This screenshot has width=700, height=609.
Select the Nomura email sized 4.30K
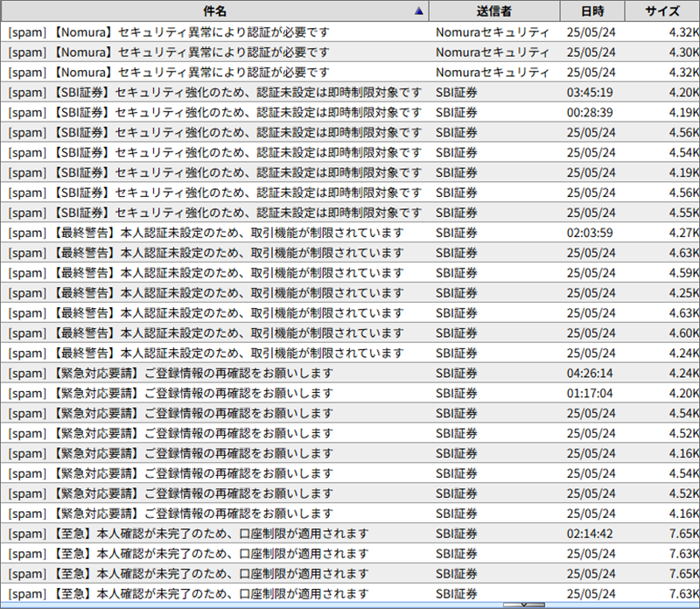pyautogui.click(x=350, y=52)
